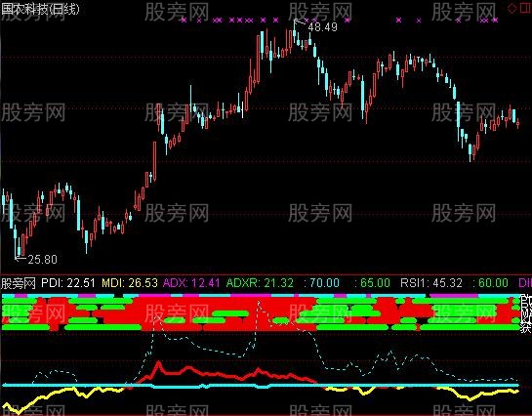Screen dimensions: 532x416
Task: Click the red diamond icon at top right
Action: tap(512, 8)
